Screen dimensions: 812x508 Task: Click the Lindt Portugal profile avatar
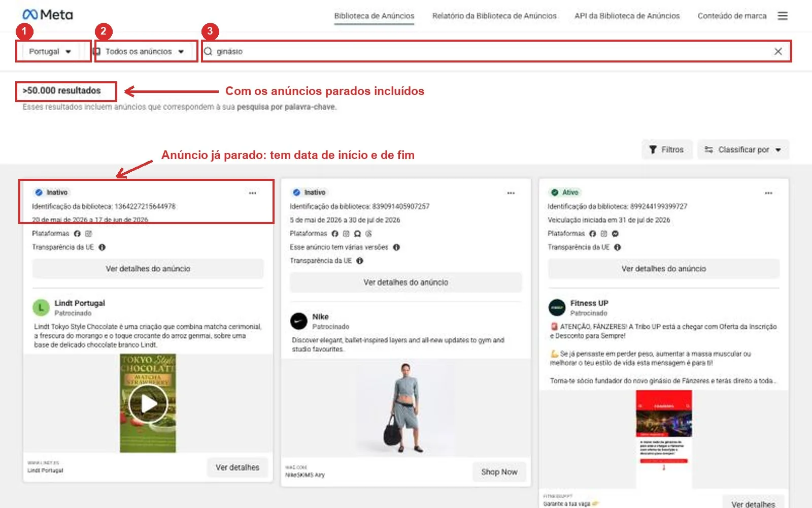click(x=41, y=307)
